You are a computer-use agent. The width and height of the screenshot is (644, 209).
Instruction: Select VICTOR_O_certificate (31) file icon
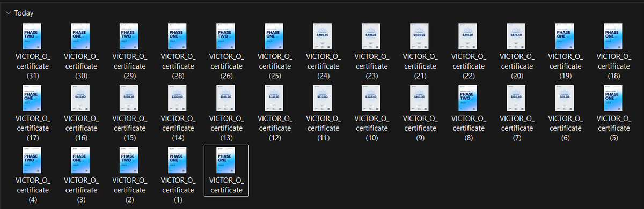(33, 36)
